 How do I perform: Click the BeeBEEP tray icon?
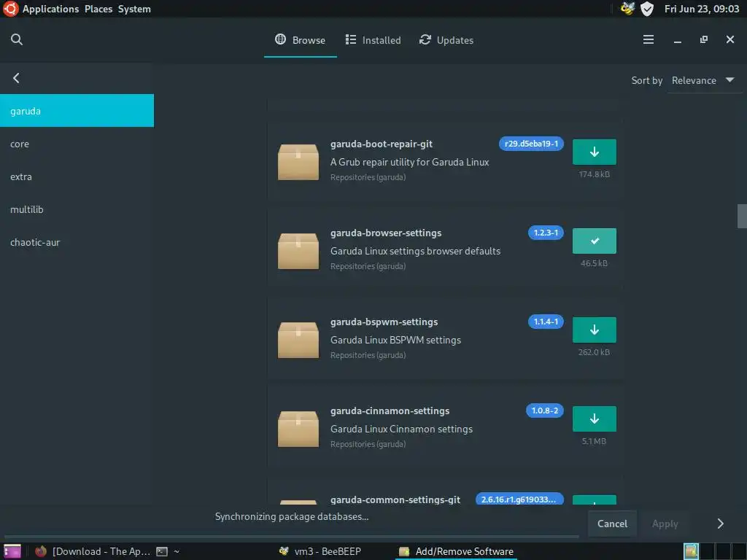[x=627, y=9]
